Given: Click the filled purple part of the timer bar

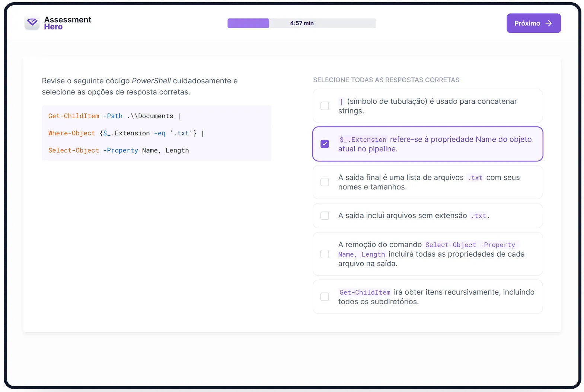Looking at the screenshot, I should 248,23.
